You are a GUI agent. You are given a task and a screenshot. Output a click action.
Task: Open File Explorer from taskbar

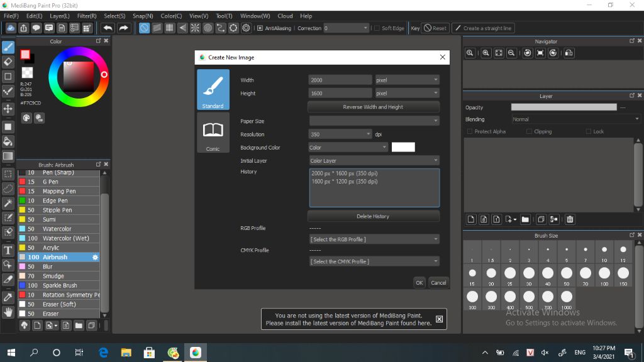126,353
